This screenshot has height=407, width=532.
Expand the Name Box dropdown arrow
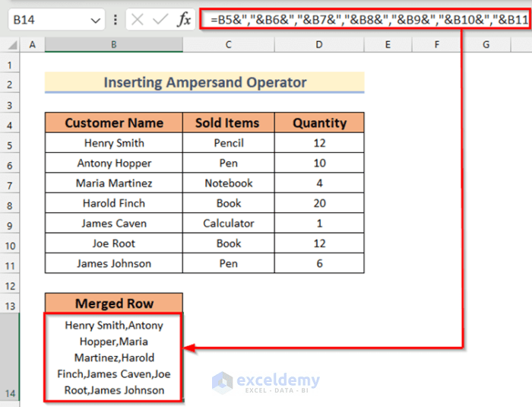point(95,21)
